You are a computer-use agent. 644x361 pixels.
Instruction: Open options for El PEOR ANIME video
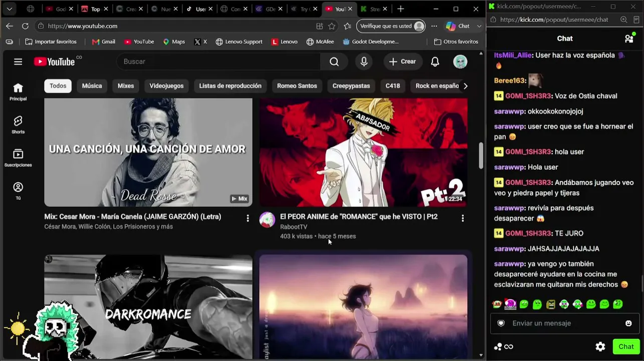click(463, 218)
